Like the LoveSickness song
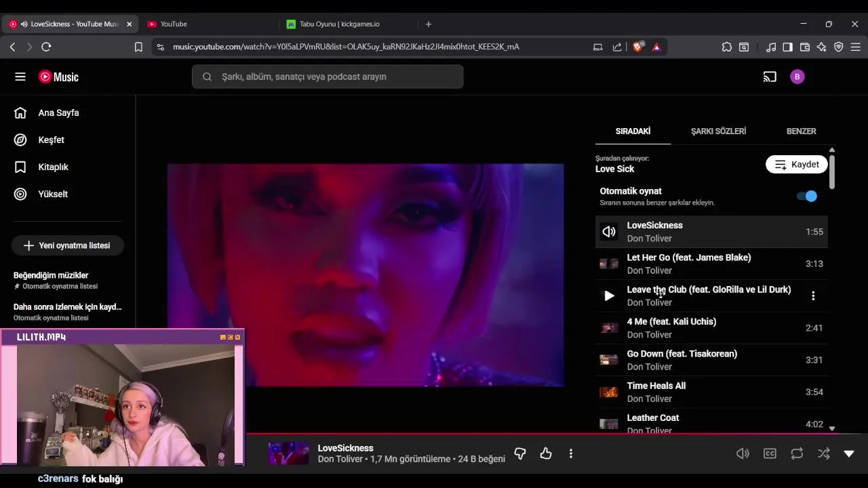 (546, 453)
